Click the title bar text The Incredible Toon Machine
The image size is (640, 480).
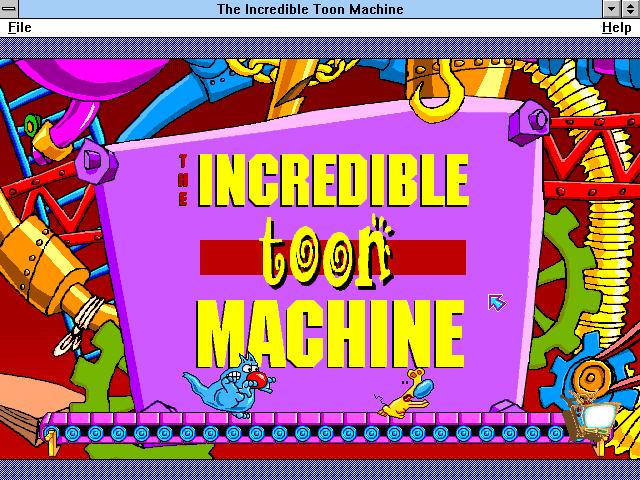point(310,9)
